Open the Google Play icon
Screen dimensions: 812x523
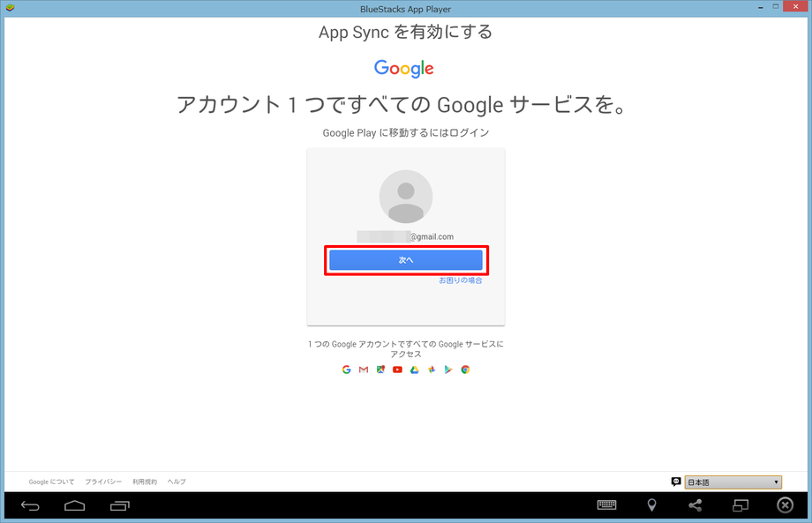point(448,369)
